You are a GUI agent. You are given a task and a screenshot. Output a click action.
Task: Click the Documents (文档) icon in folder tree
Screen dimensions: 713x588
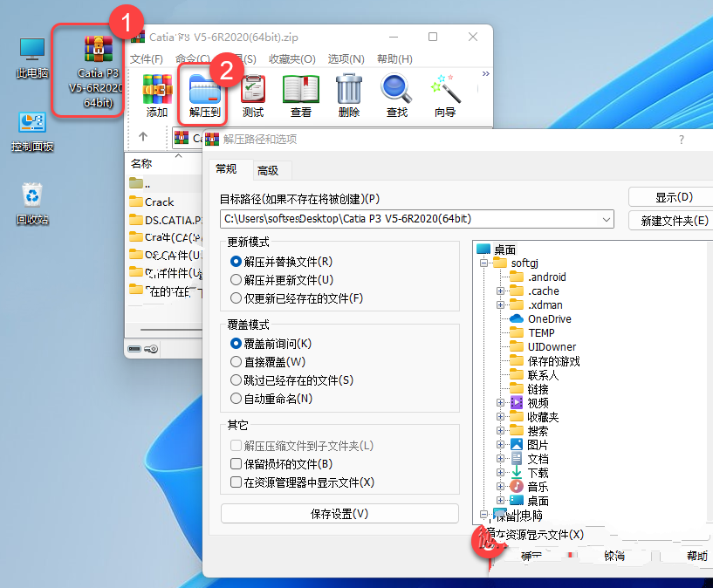517,459
